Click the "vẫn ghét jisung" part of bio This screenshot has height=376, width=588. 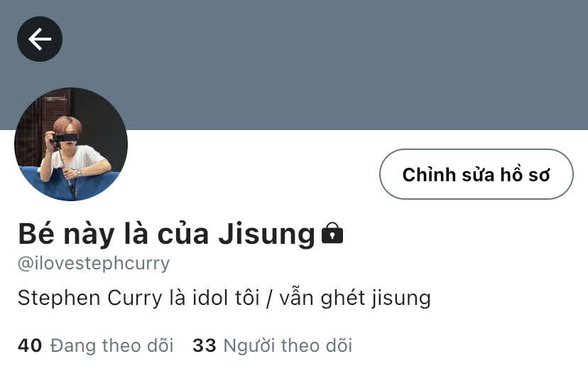355,299
